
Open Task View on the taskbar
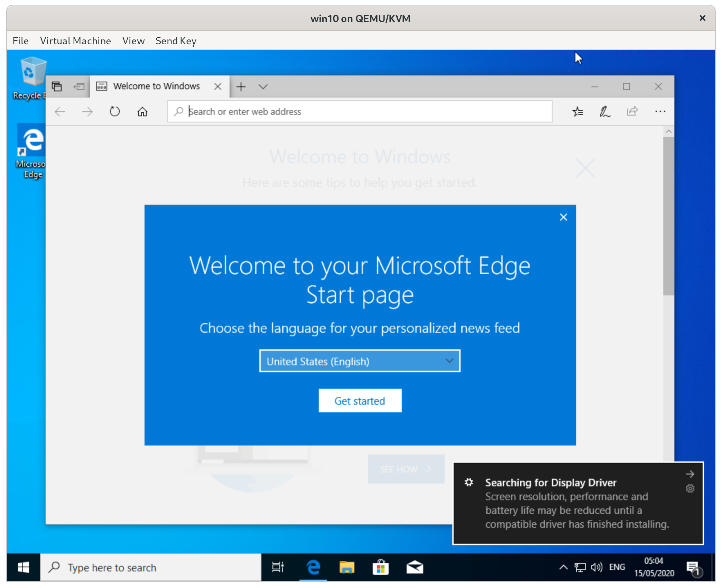[x=278, y=567]
